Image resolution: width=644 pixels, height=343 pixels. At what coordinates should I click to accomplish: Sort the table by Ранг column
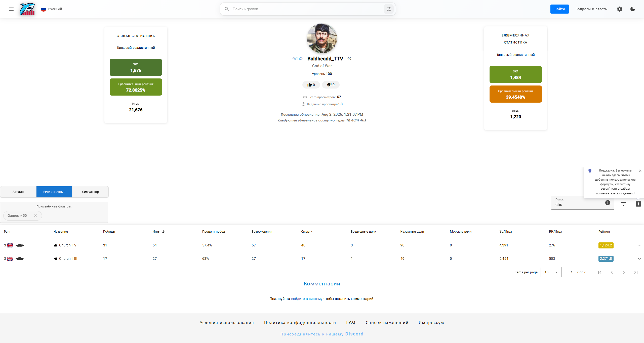(x=7, y=232)
